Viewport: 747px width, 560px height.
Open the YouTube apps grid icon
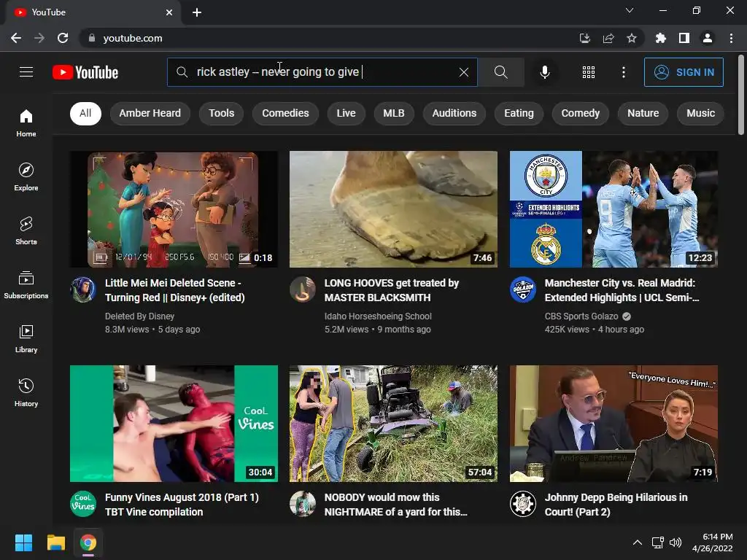click(x=589, y=72)
